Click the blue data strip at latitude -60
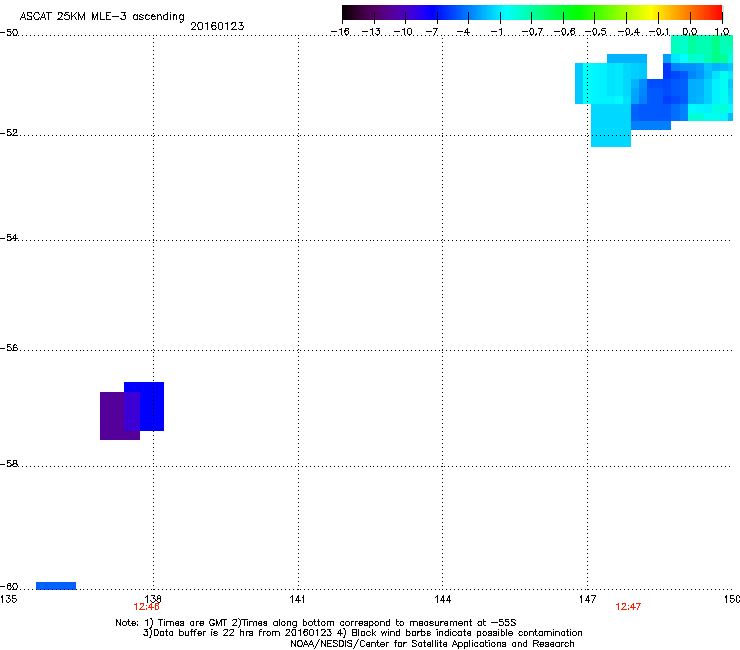The image size is (740, 650). click(x=56, y=586)
